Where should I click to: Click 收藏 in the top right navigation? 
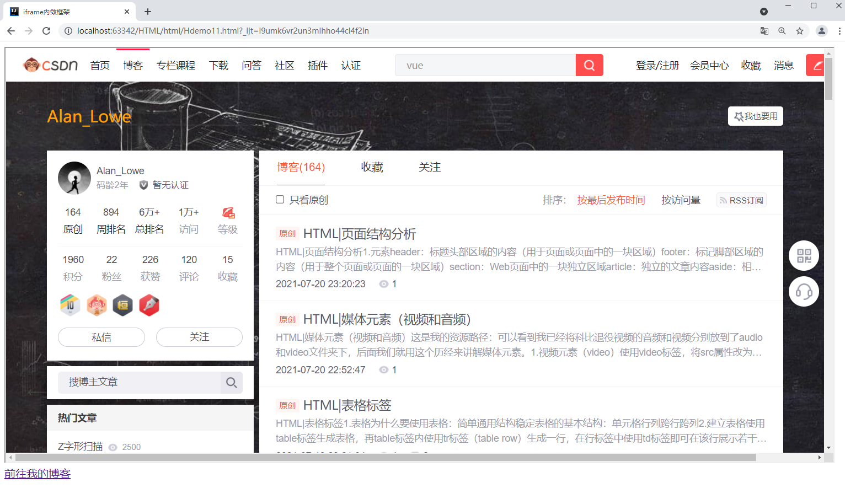point(751,66)
